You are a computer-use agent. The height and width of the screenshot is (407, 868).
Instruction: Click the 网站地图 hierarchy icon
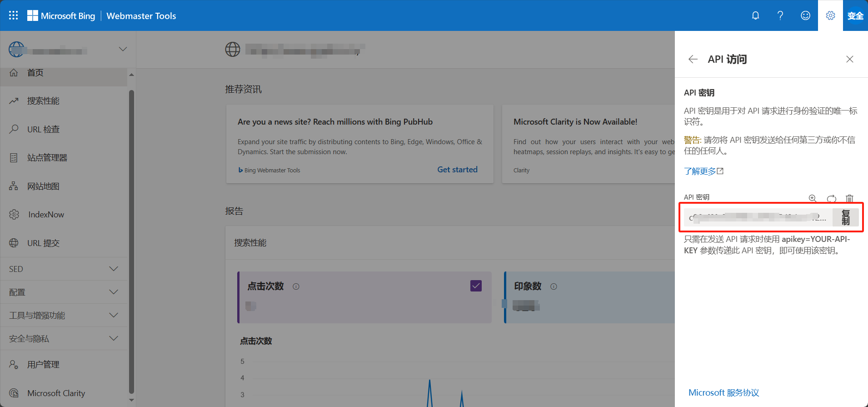[14, 186]
